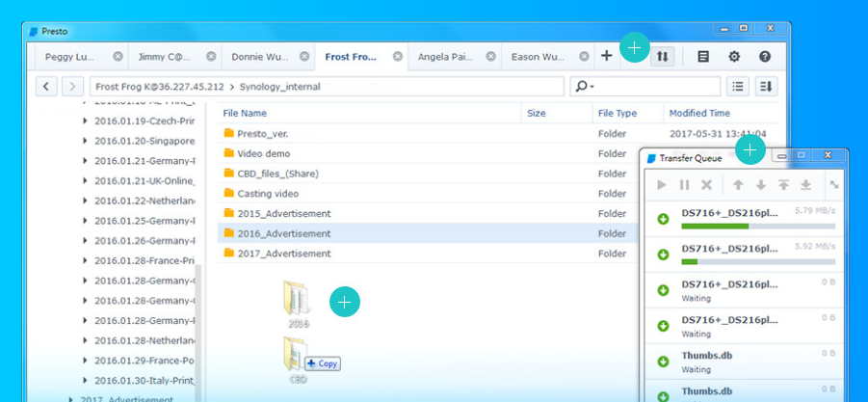868x402 pixels.
Task: Expand the 2016.01.26-Germany tree node
Action: click(x=85, y=240)
